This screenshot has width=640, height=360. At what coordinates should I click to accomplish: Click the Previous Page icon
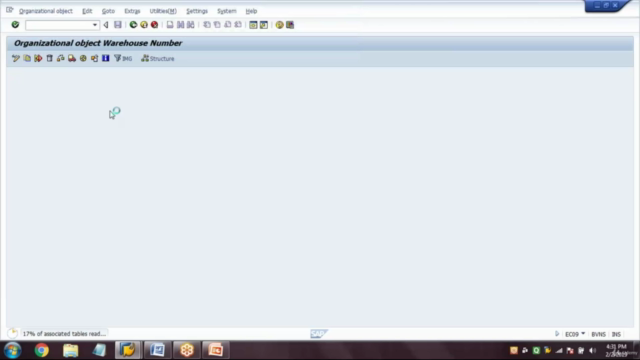pos(217,25)
